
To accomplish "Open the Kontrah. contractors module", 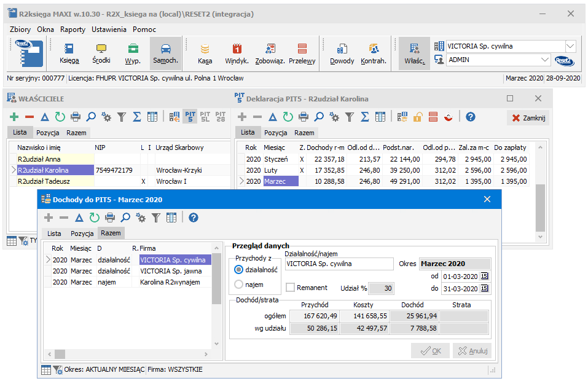I will [x=374, y=53].
